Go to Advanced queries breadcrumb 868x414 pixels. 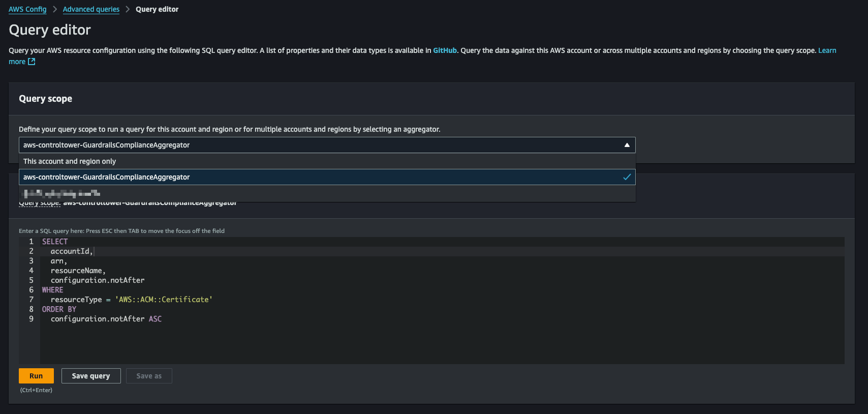91,9
